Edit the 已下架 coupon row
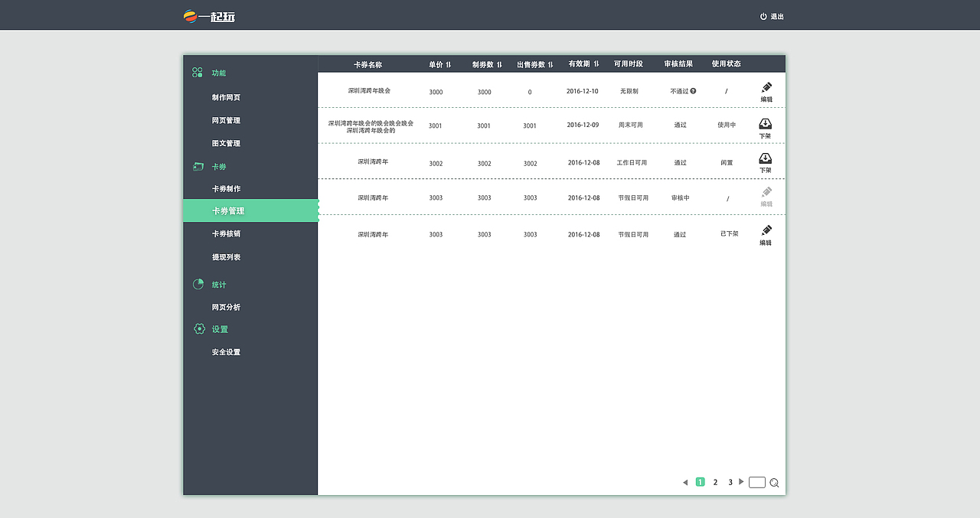Image resolution: width=980 pixels, height=518 pixels. click(x=766, y=235)
